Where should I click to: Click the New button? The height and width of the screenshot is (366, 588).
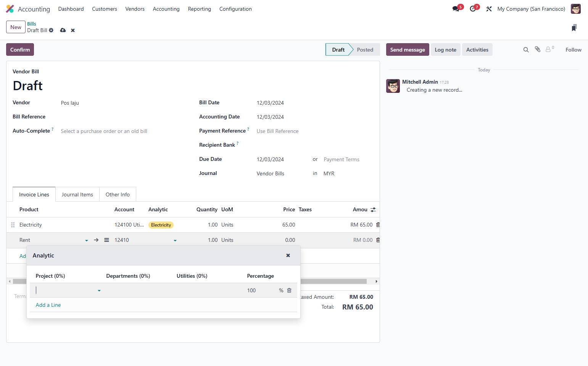click(x=16, y=27)
